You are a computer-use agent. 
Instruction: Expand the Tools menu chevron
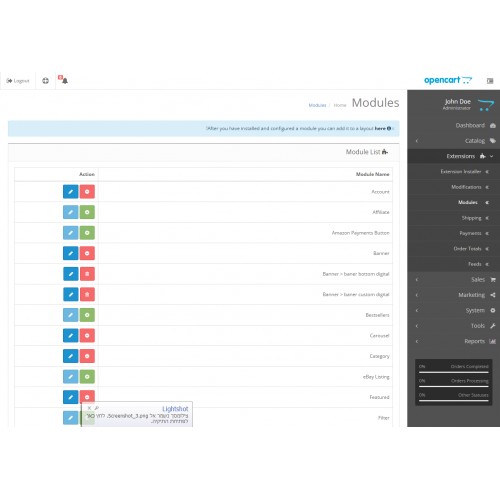(x=417, y=326)
